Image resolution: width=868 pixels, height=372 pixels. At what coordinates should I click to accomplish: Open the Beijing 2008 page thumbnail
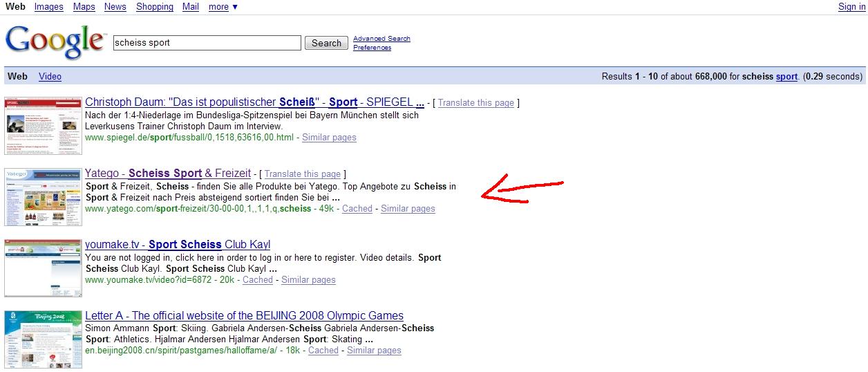pos(43,340)
